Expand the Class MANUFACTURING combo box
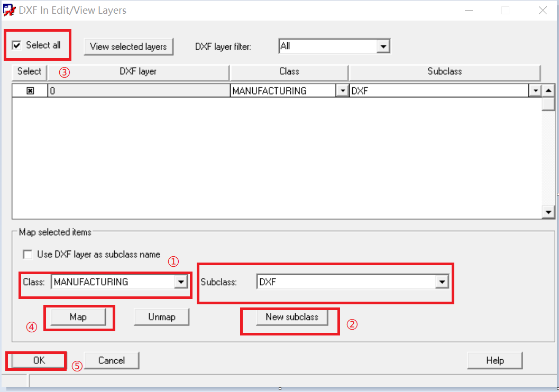This screenshot has height=392, width=559. (x=181, y=282)
